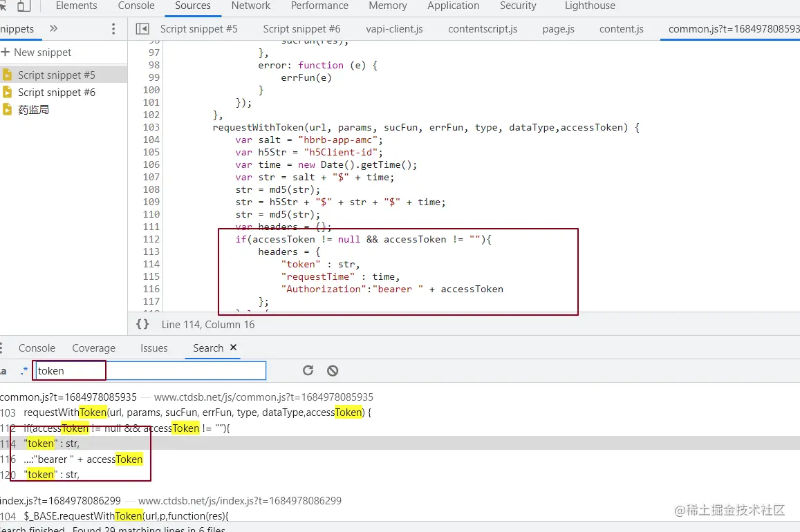Image resolution: width=800 pixels, height=532 pixels.
Task: Click the refresh search icon
Action: tap(308, 370)
